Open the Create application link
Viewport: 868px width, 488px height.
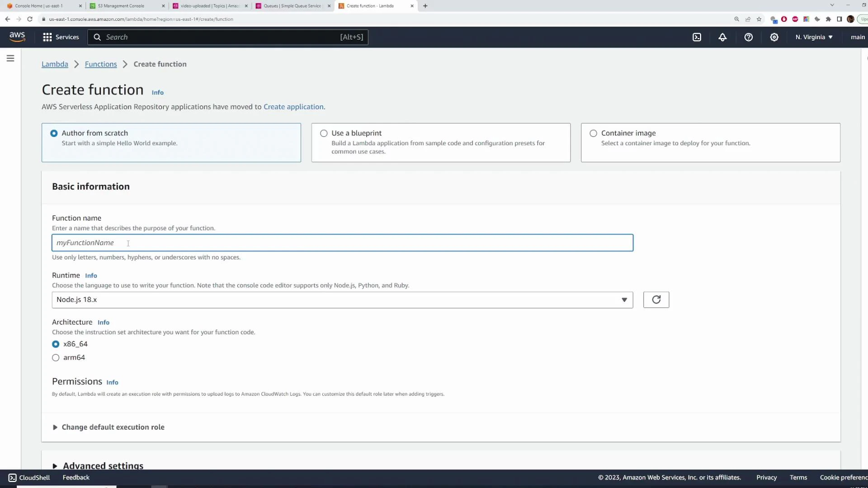(x=293, y=107)
